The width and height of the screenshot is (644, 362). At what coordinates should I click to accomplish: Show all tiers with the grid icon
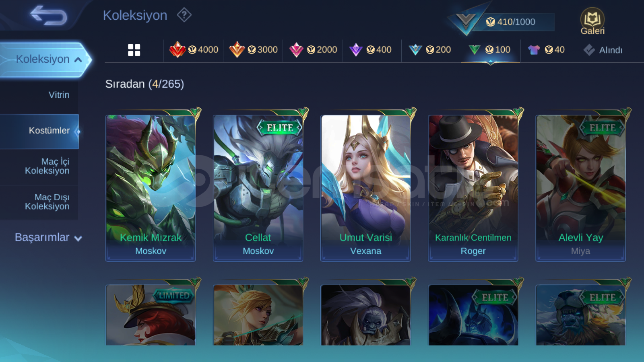(134, 50)
